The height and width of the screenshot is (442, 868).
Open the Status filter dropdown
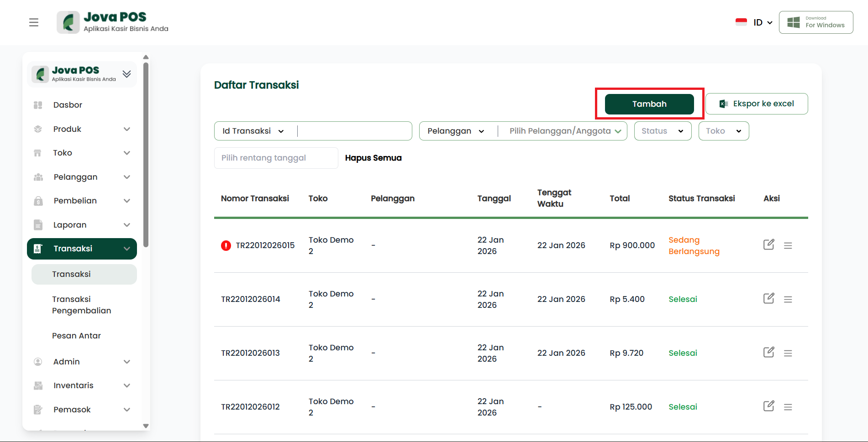(663, 131)
